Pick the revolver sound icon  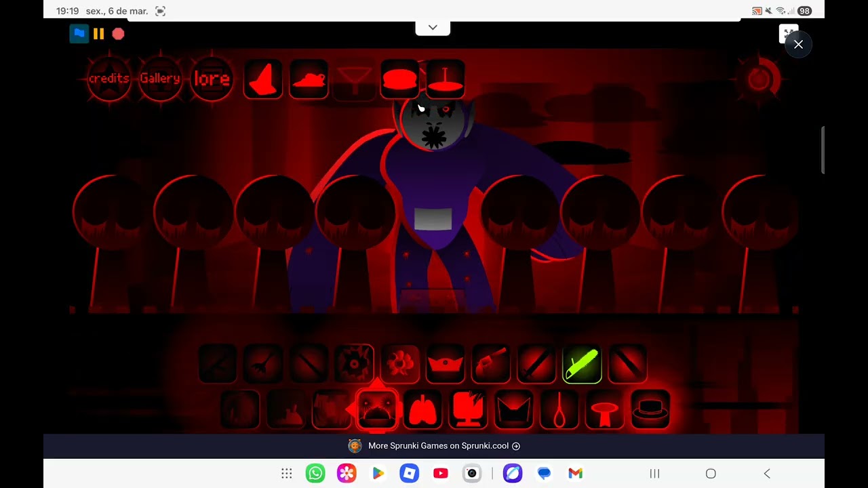point(491,364)
